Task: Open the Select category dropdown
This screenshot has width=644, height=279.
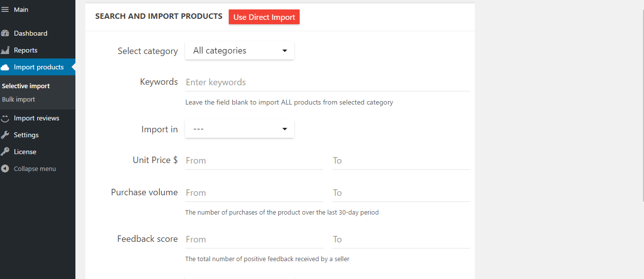Action: pos(239,51)
